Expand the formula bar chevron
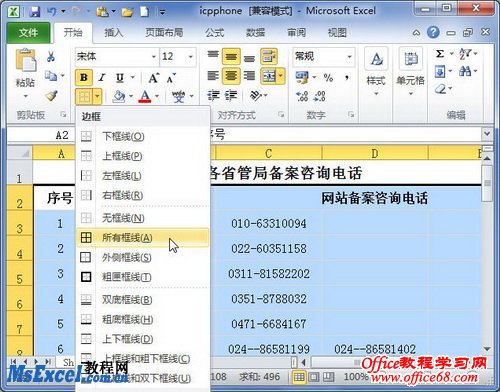The image size is (500, 392). (x=487, y=133)
